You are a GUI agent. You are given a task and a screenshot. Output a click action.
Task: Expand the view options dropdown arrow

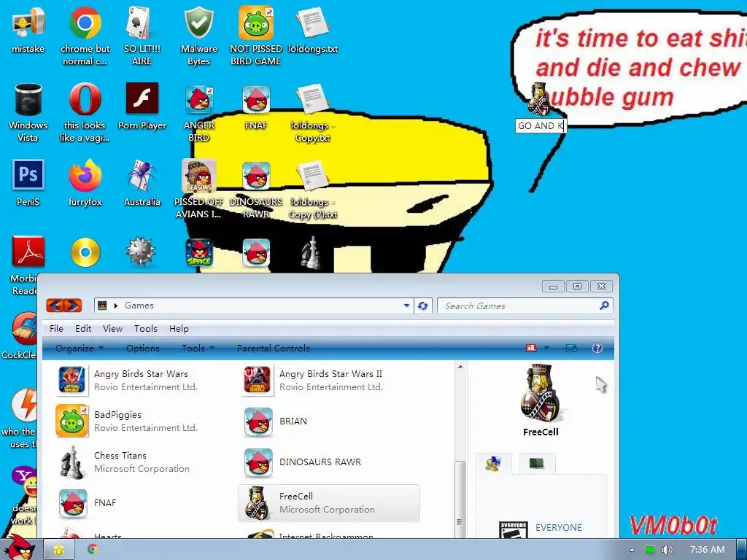point(546,348)
